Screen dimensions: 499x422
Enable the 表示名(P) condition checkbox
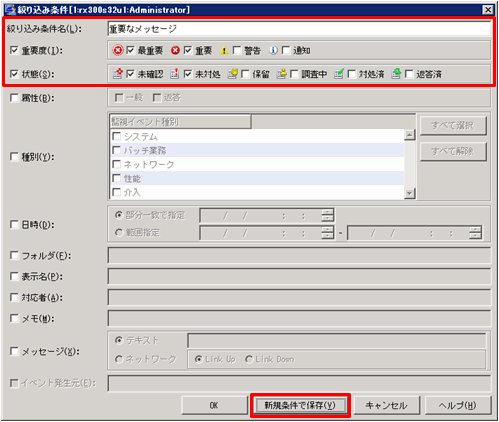pyautogui.click(x=14, y=276)
